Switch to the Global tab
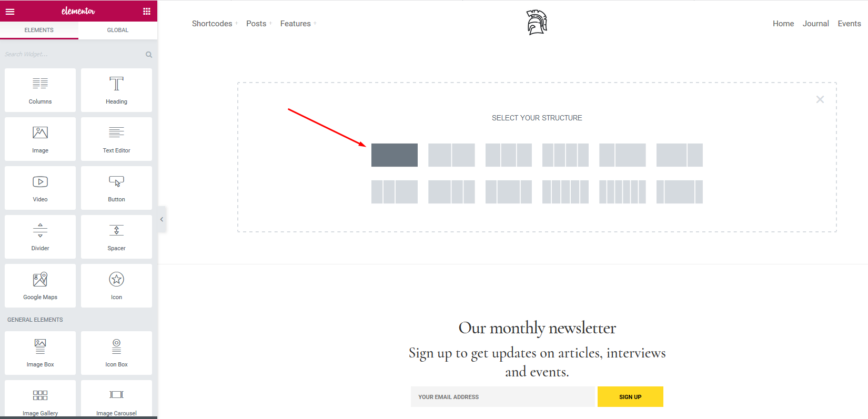This screenshot has width=868, height=419. click(118, 30)
